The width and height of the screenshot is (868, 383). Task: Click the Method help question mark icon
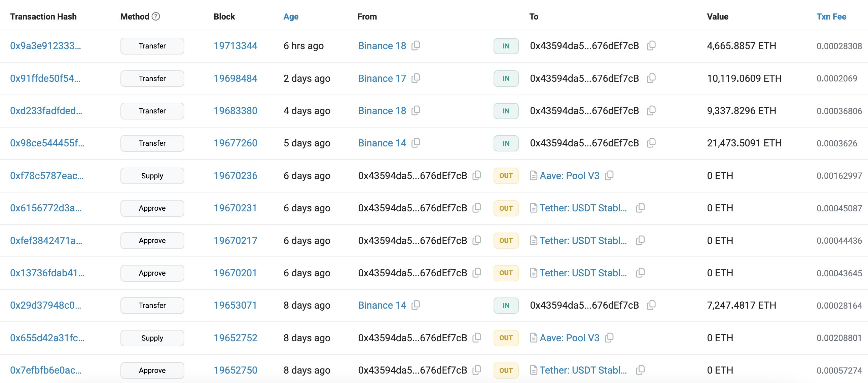(x=156, y=16)
